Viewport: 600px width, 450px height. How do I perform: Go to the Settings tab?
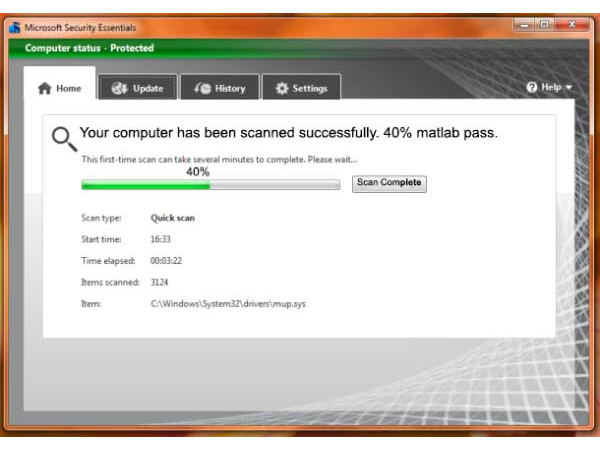302,87
